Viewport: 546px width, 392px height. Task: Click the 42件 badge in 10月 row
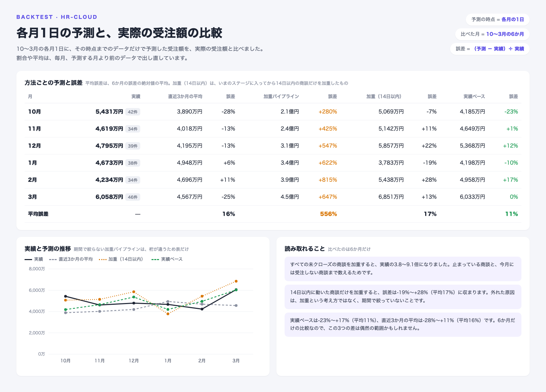click(x=133, y=112)
